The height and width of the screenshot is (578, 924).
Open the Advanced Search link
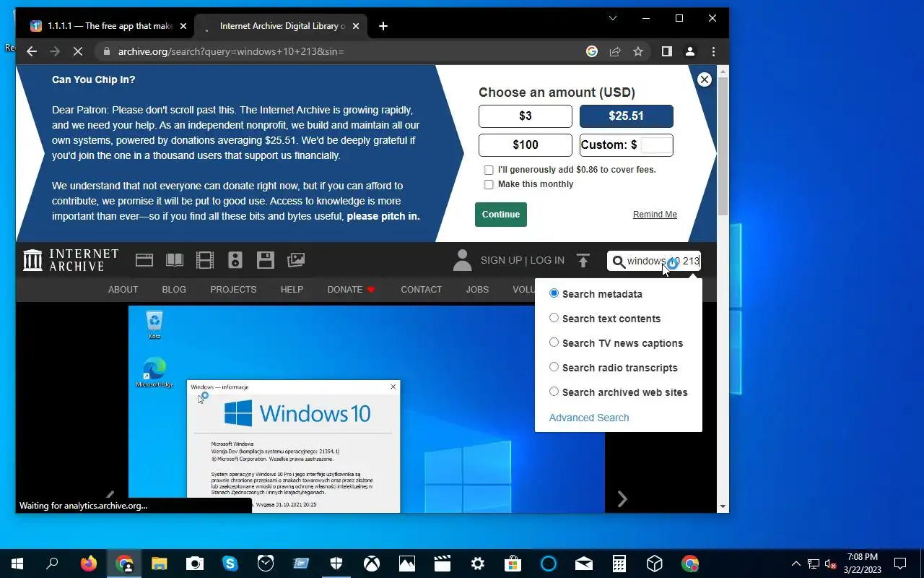click(x=589, y=418)
